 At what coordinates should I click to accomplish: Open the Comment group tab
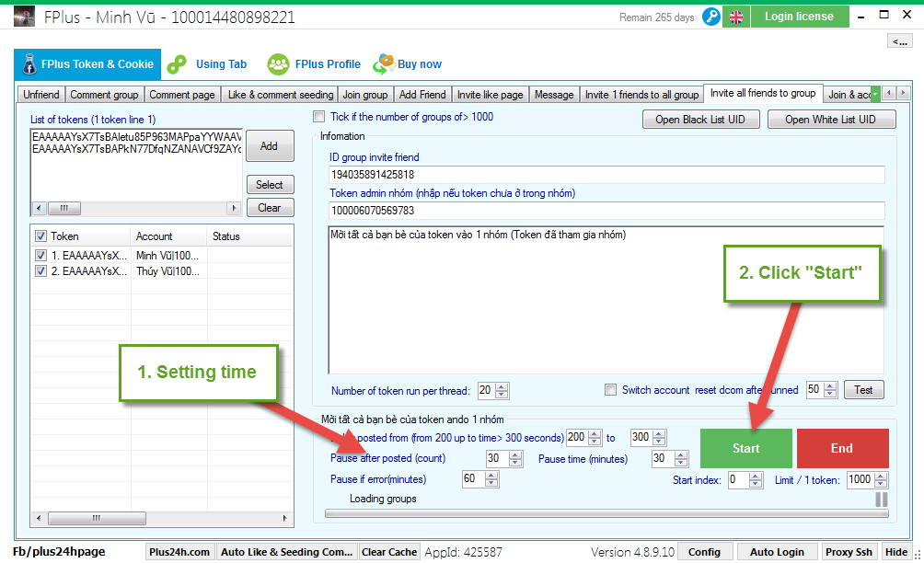tap(104, 95)
